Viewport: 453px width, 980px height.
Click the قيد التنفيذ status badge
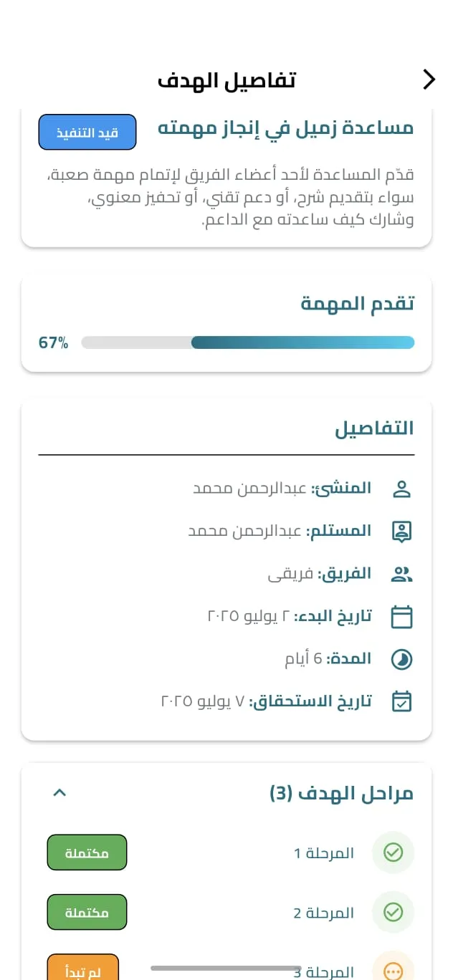point(87,132)
